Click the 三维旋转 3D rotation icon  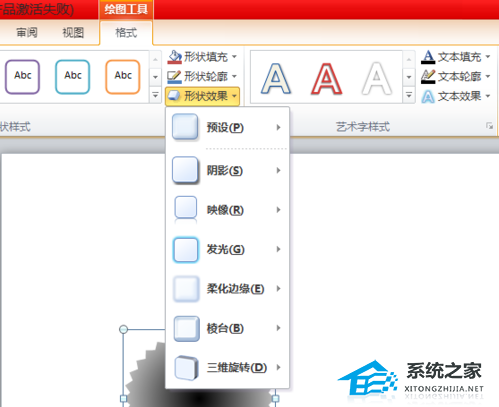click(x=186, y=368)
